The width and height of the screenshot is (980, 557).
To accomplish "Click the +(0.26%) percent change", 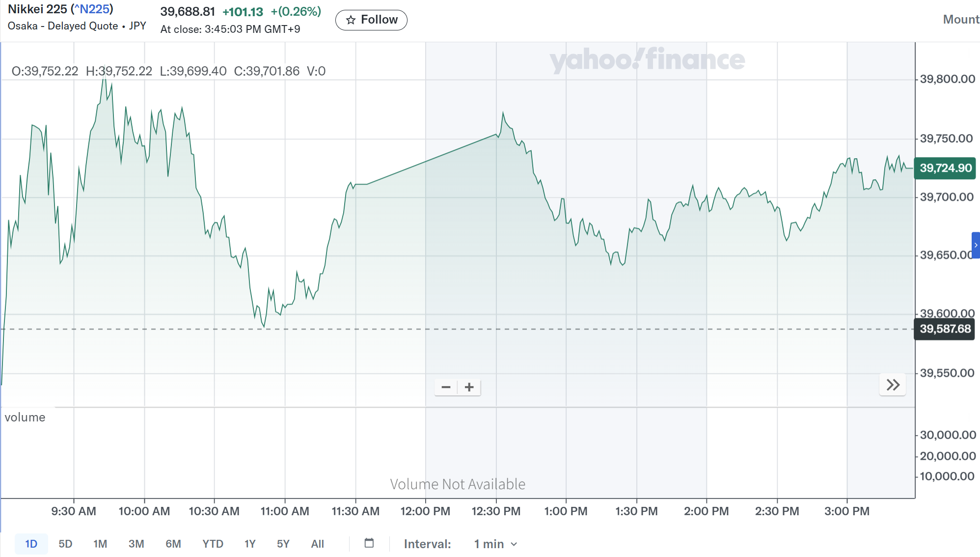I will click(296, 12).
